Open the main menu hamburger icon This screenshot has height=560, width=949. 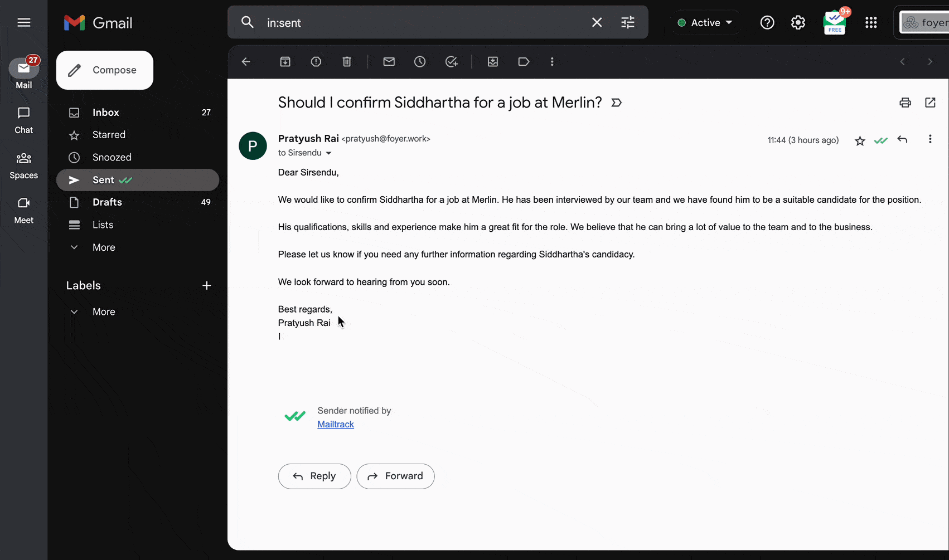click(24, 22)
